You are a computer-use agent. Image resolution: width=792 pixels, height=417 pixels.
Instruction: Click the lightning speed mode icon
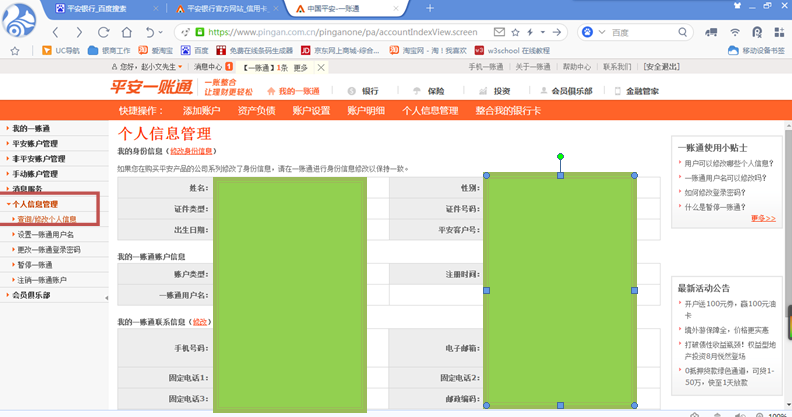click(x=530, y=32)
